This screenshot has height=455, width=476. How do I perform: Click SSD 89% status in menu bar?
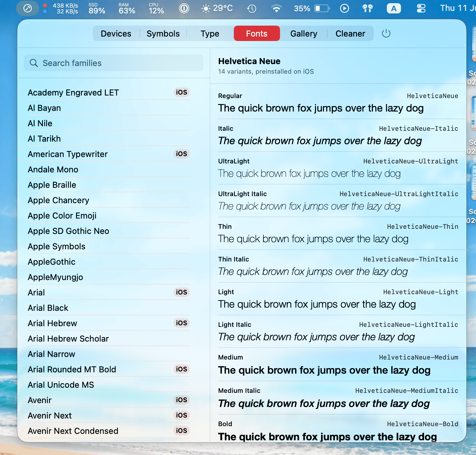pos(97,8)
